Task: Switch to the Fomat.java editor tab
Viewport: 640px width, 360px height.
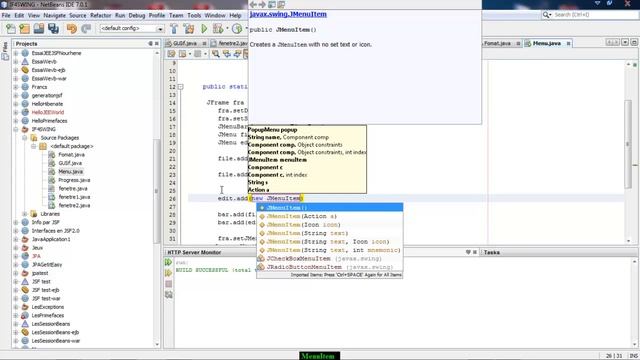Action: [498, 43]
